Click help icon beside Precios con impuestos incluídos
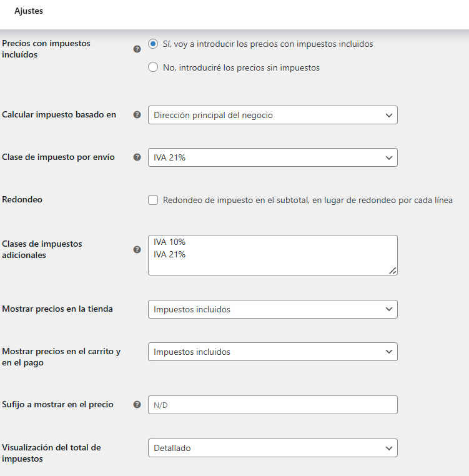This screenshot has height=476, width=469. point(137,49)
